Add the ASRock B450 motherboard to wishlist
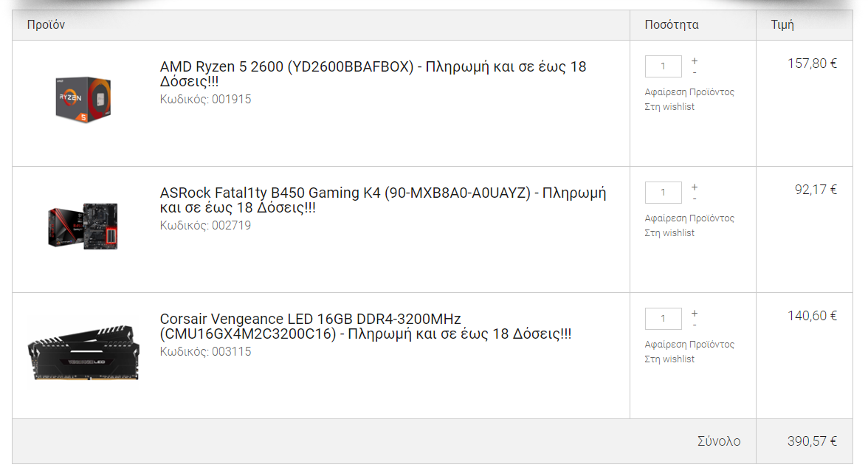The width and height of the screenshot is (868, 473). (669, 233)
